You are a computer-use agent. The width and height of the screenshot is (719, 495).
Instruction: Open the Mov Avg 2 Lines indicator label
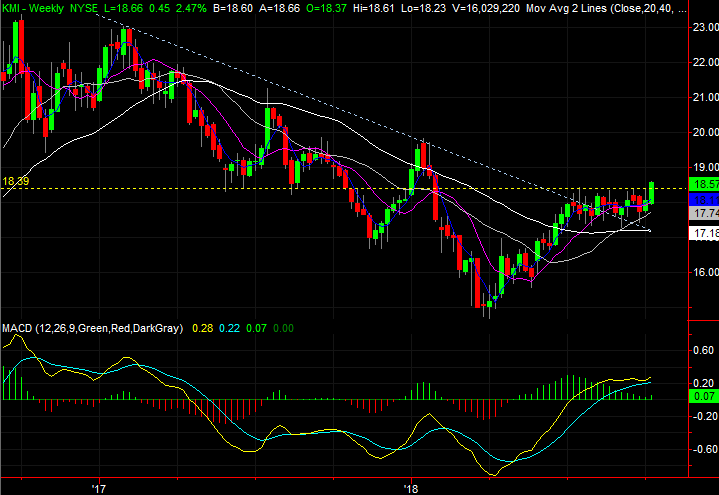[x=606, y=8]
